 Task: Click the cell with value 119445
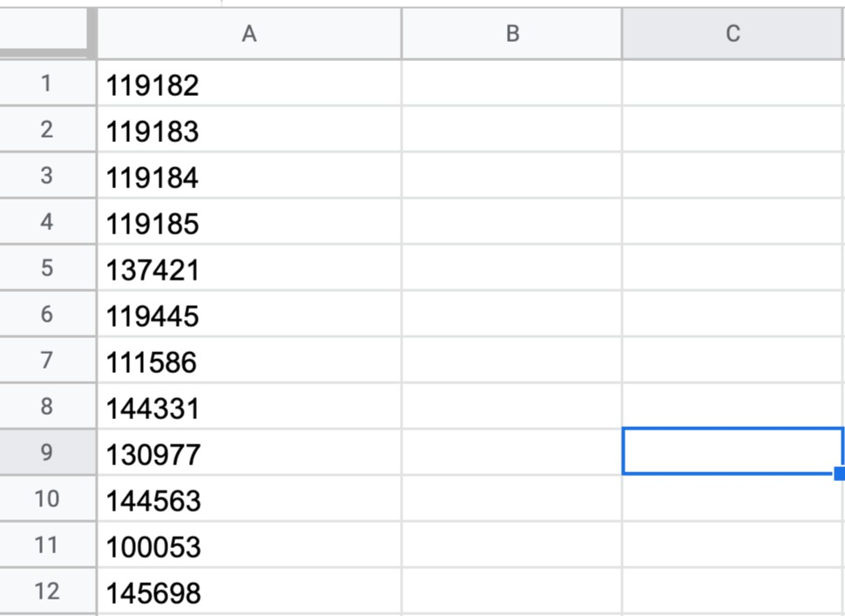coord(249,315)
